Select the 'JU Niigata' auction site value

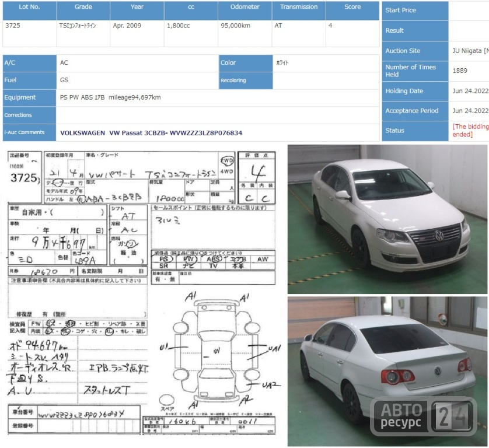point(470,51)
